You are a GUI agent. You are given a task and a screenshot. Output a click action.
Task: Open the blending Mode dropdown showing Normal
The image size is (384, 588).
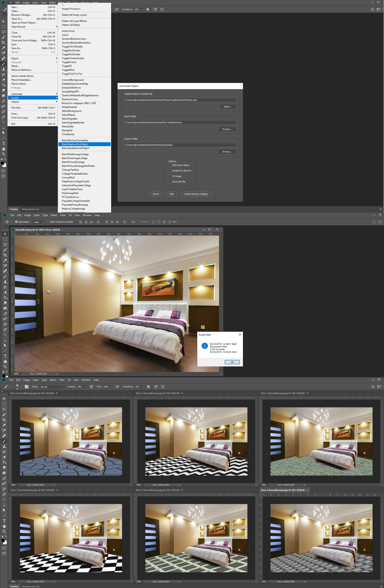[52, 387]
